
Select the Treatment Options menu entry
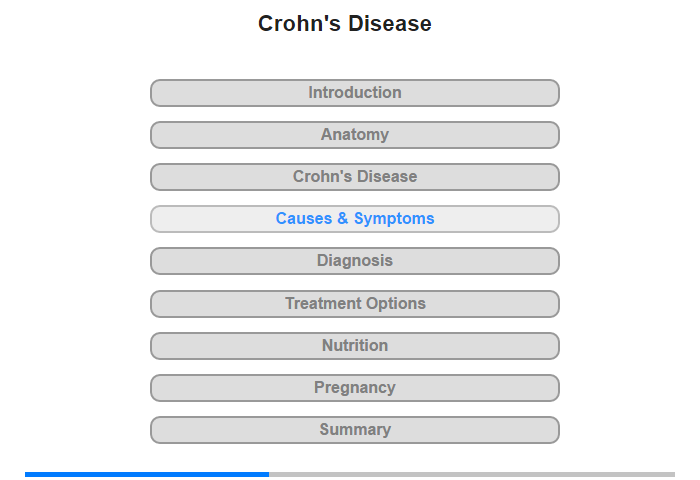355,304
